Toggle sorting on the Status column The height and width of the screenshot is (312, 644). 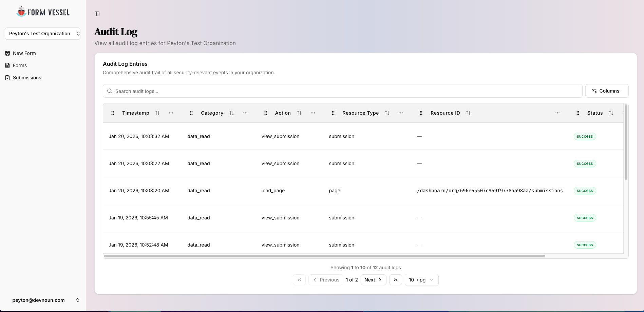[611, 113]
